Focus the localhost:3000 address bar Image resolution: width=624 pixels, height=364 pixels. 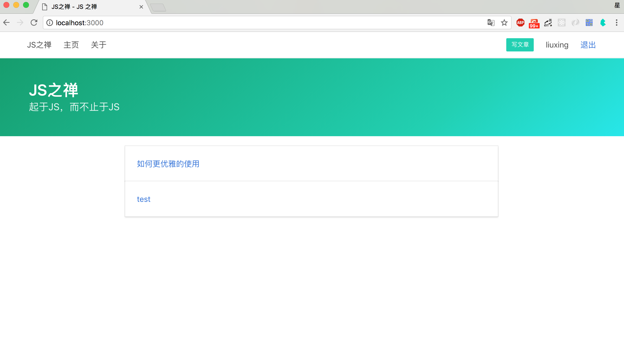click(x=248, y=23)
